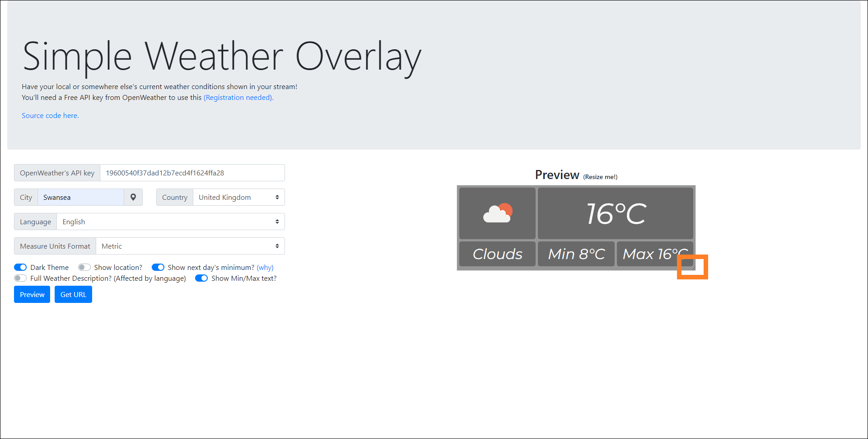Open the Registration needed link
Viewport: 868px width, 439px height.
coord(238,97)
